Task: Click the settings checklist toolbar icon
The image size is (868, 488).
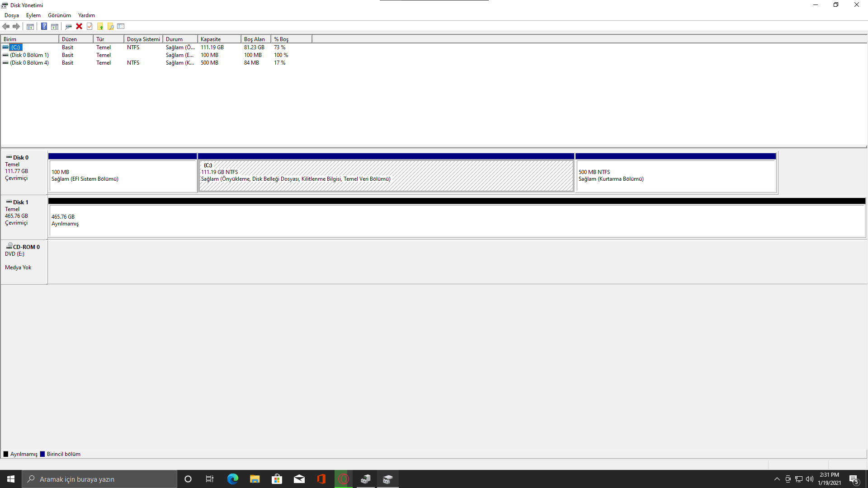Action: click(x=121, y=26)
